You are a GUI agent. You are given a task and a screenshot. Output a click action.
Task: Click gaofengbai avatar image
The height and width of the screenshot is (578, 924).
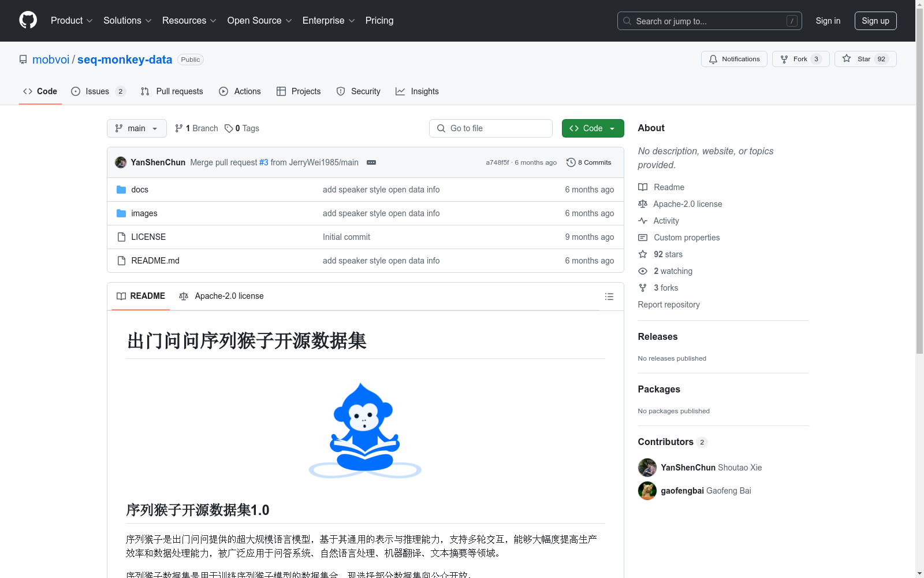pyautogui.click(x=647, y=491)
